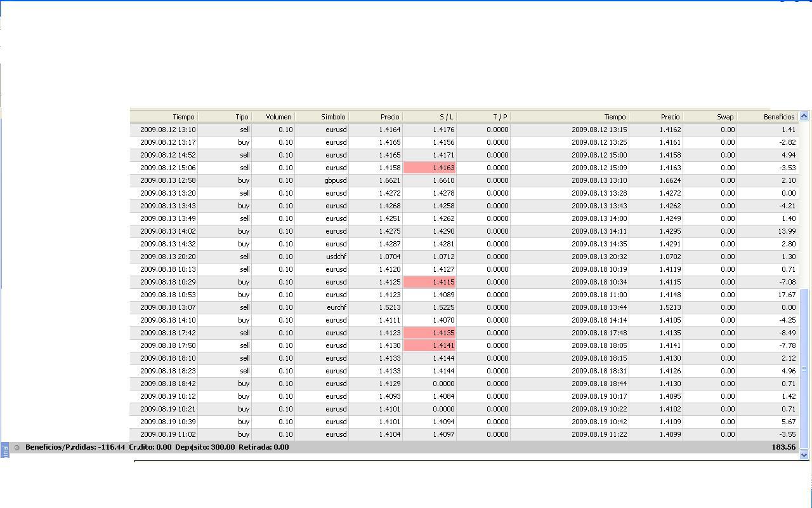Click the scroll down arrow button
812x508 pixels.
pyautogui.click(x=804, y=455)
